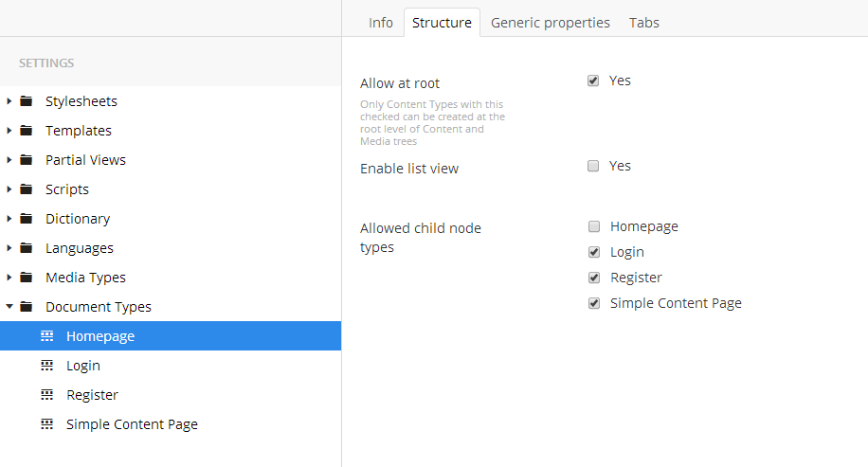The height and width of the screenshot is (467, 868).
Task: Select the Homepage document type item
Action: pos(171,336)
